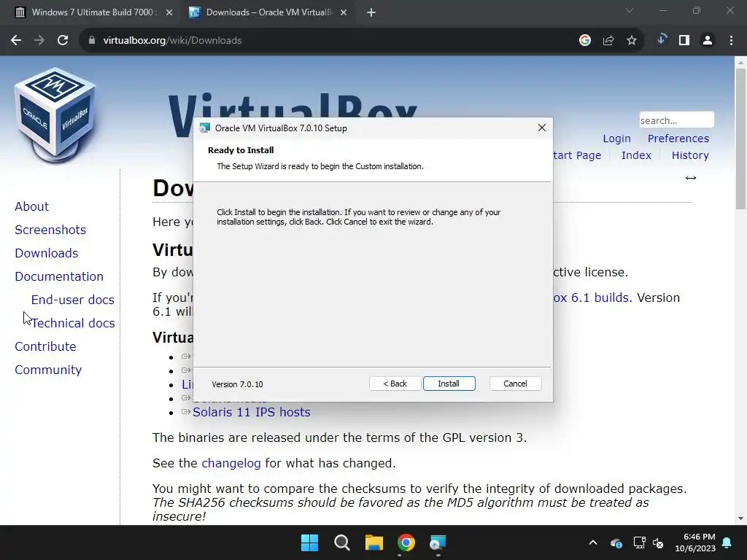Show hidden system tray icons
The height and width of the screenshot is (560, 747).
point(593,542)
